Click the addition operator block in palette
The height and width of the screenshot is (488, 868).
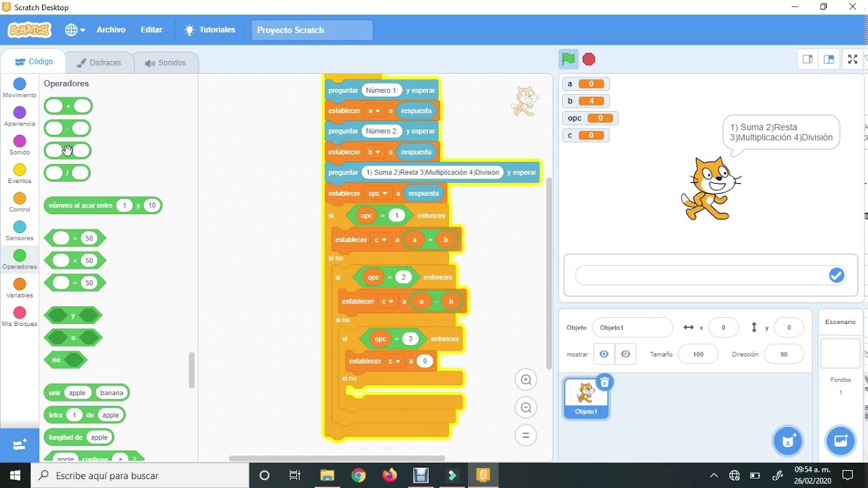68,106
